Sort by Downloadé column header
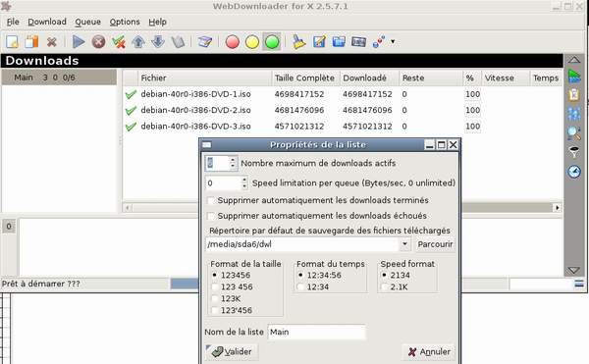This screenshot has width=589, height=364. pyautogui.click(x=369, y=78)
